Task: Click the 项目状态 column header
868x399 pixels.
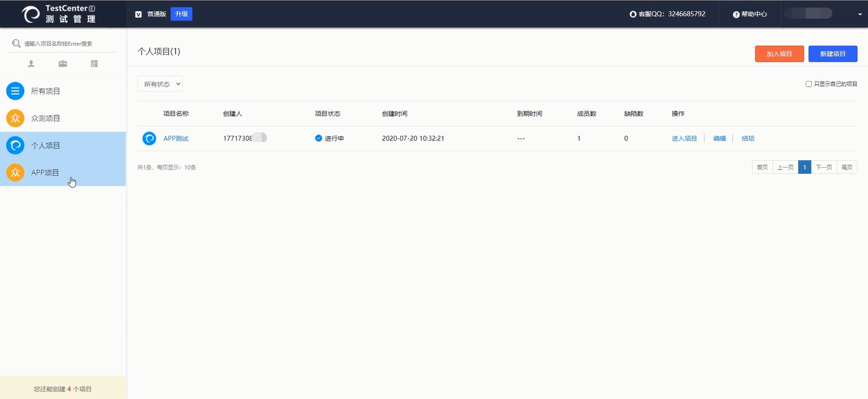Action: click(327, 114)
